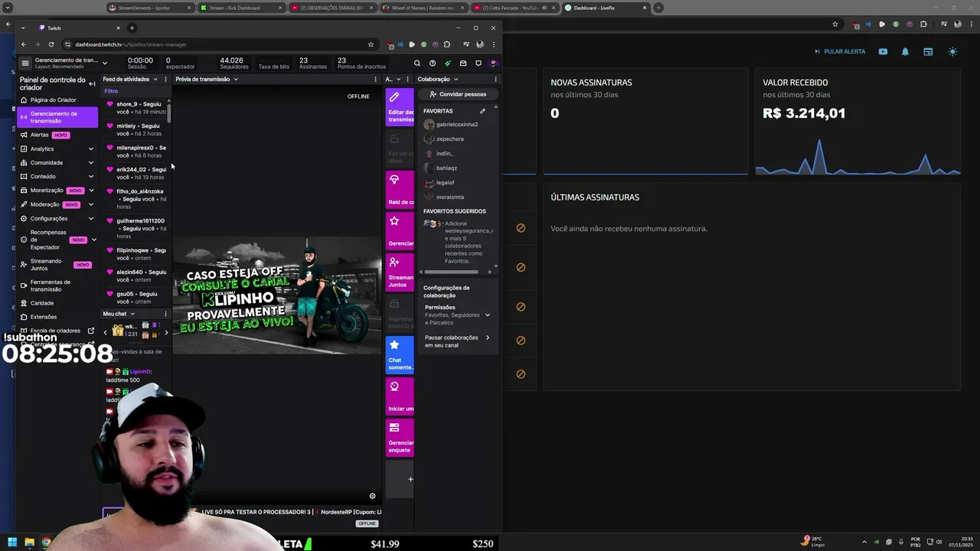The height and width of the screenshot is (551, 980).
Task: Expand the Analytics sidebar section
Action: coord(91,148)
